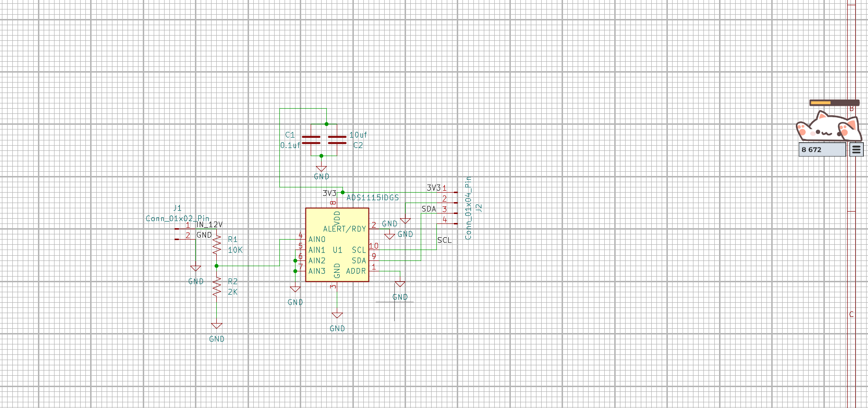Select the R1 resistor zigzag symbol

click(217, 245)
